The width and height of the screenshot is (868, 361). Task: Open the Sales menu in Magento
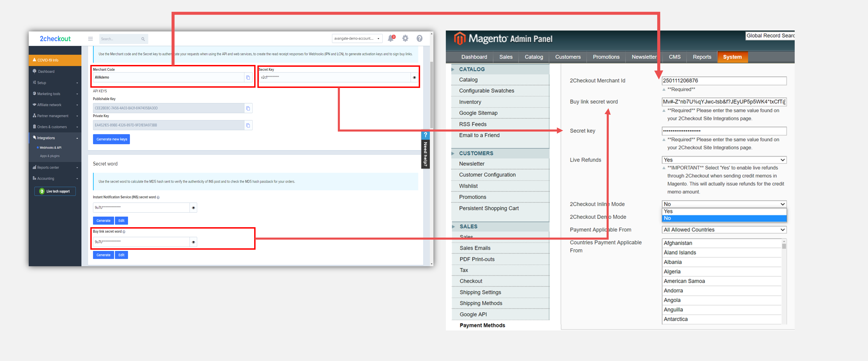pyautogui.click(x=506, y=57)
